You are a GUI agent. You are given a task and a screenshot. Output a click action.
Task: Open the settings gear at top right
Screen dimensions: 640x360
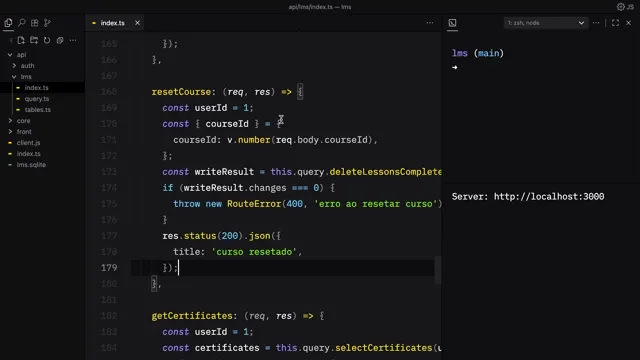point(620,7)
